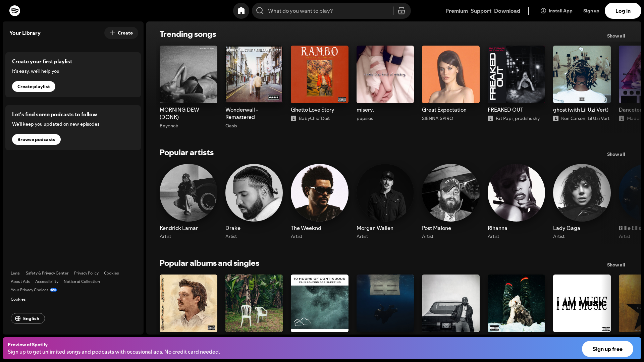Click the Your Library heading
Image resolution: width=644 pixels, height=362 pixels.
click(x=25, y=33)
